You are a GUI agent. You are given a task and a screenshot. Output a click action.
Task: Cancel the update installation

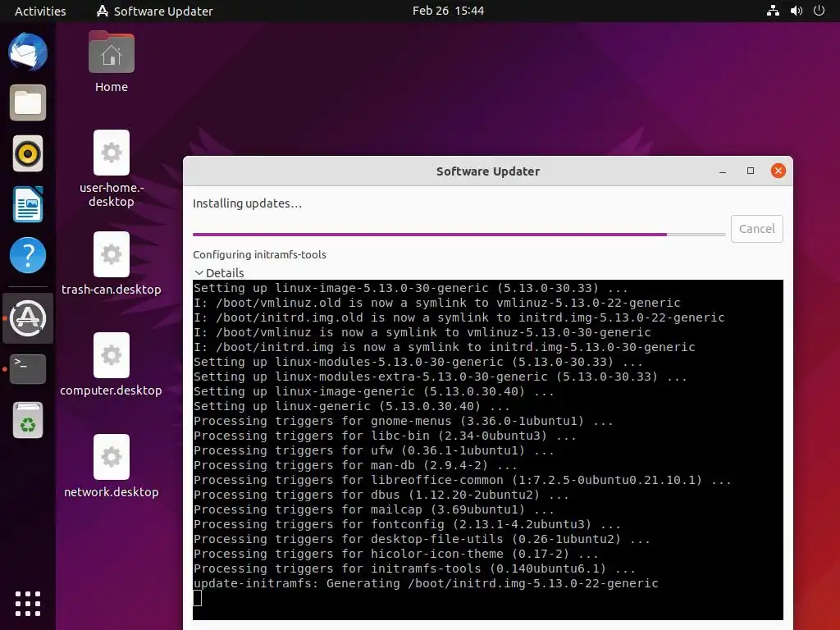pos(756,229)
